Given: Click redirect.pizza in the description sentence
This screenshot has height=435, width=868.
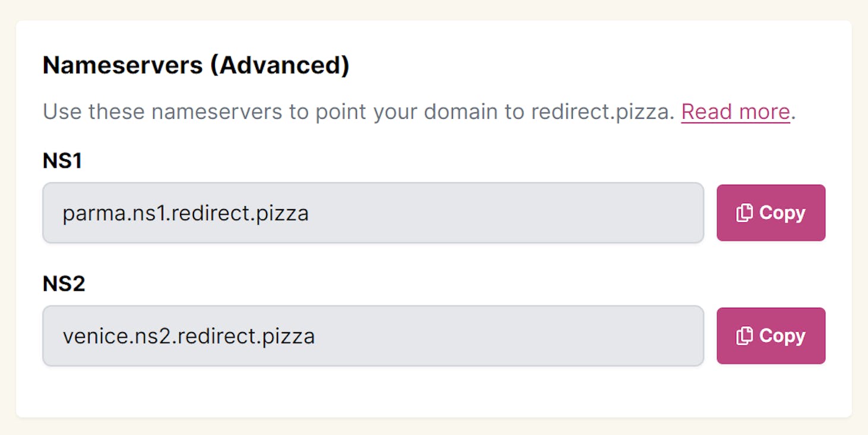Looking at the screenshot, I should point(603,112).
